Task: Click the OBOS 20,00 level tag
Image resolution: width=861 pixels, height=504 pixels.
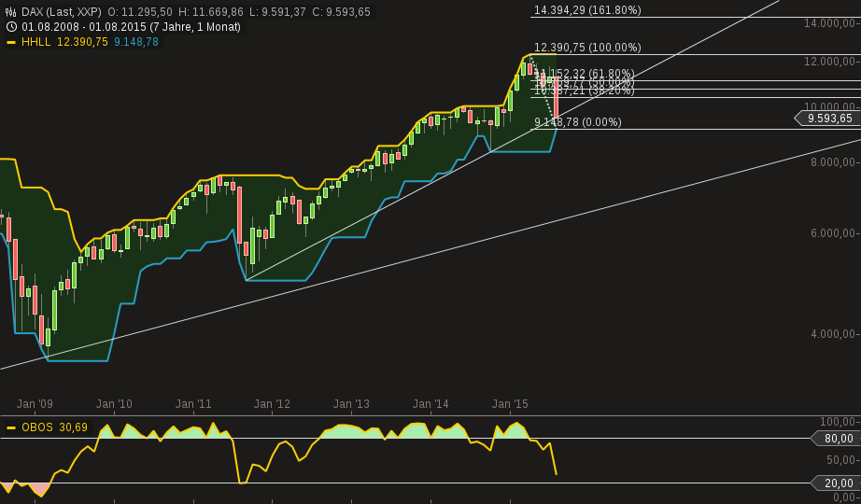Action: tap(838, 483)
